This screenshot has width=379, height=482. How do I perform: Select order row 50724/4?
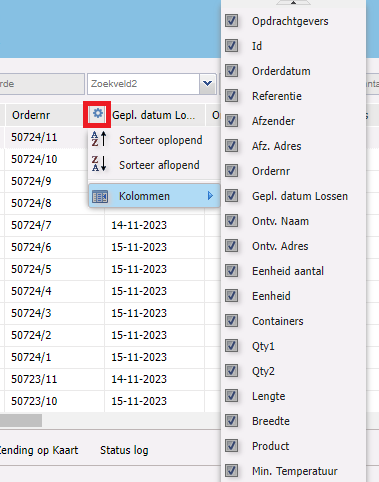tap(31, 291)
